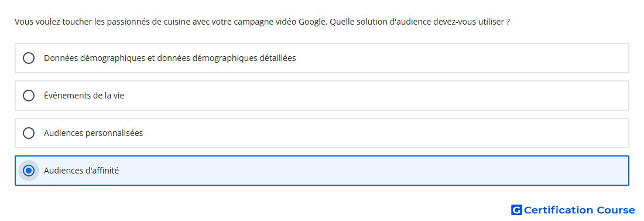Click the word 'Certification' in the footer logo
Viewport: 644px width, 221px height.
tap(559, 210)
